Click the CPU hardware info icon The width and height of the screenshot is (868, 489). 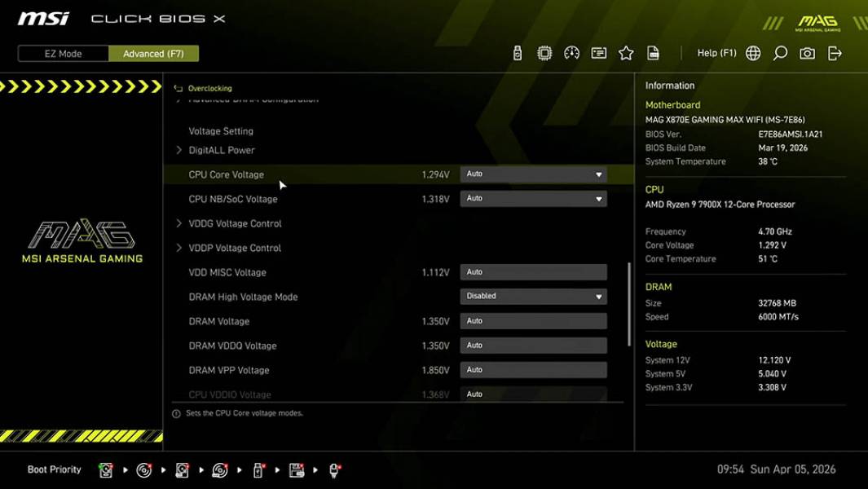[544, 52]
